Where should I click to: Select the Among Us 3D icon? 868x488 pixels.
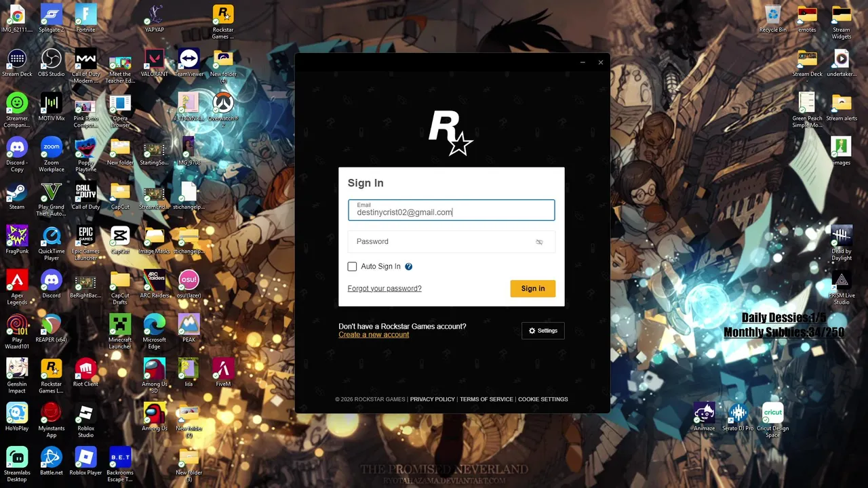tap(155, 376)
